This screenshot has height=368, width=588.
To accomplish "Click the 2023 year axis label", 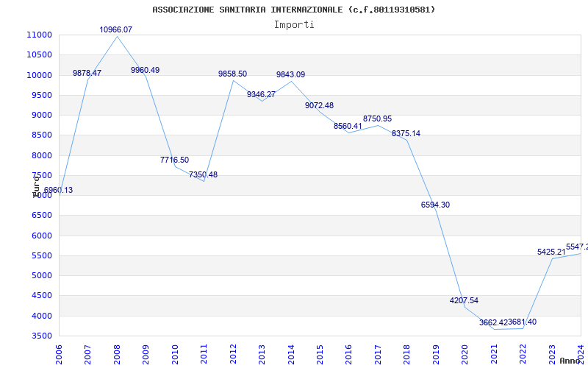I will pyautogui.click(x=553, y=355).
